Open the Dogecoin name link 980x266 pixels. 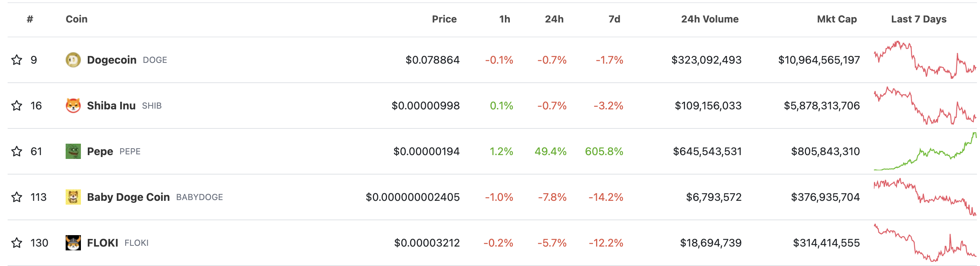tap(112, 60)
